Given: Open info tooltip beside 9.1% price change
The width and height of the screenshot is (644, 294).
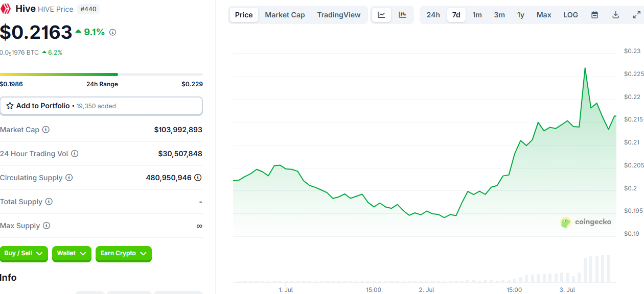Looking at the screenshot, I should click(x=113, y=32).
